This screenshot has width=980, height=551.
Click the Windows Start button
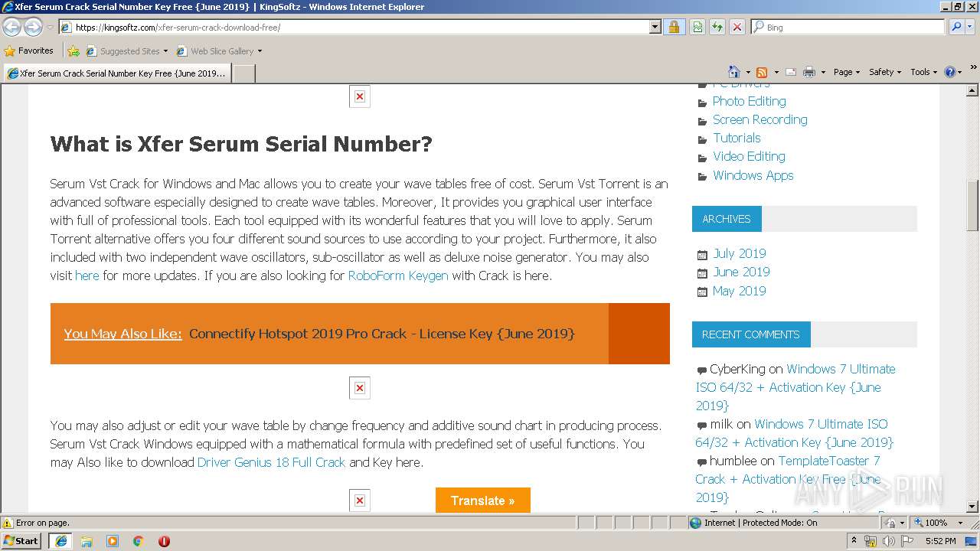pyautogui.click(x=21, y=541)
